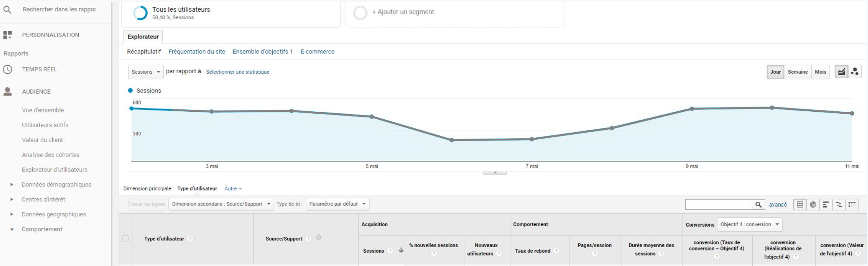Expand Centres d'intérêt in sidebar
The width and height of the screenshot is (868, 266).
pyautogui.click(x=12, y=199)
